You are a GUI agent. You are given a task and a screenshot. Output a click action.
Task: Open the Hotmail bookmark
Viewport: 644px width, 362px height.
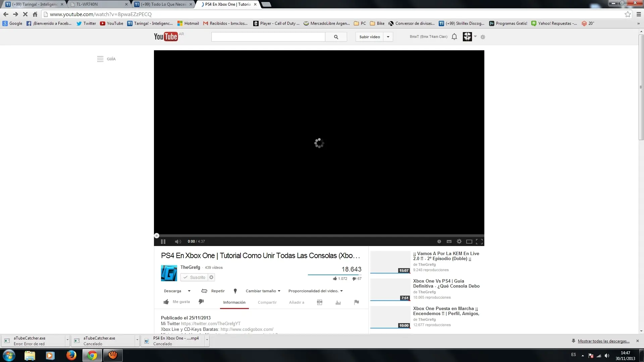188,23
